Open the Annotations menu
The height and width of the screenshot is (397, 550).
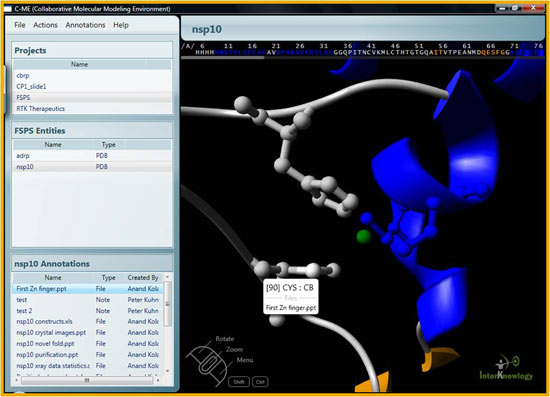click(85, 25)
